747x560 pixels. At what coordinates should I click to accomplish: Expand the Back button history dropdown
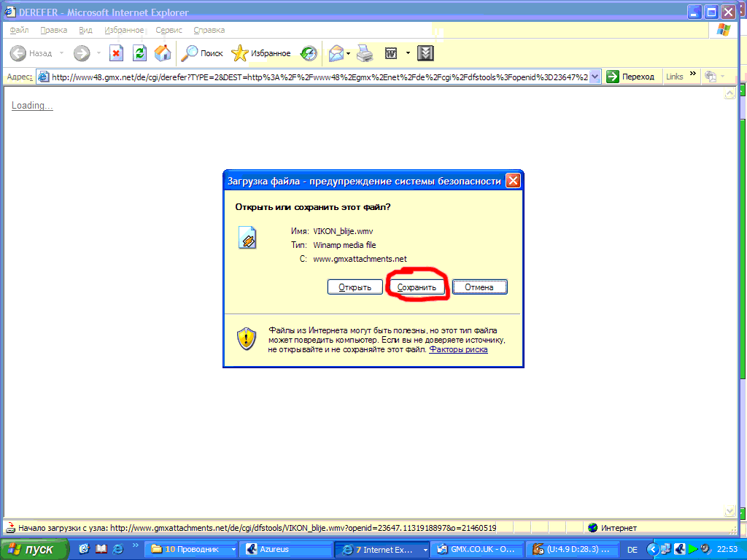click(x=61, y=53)
